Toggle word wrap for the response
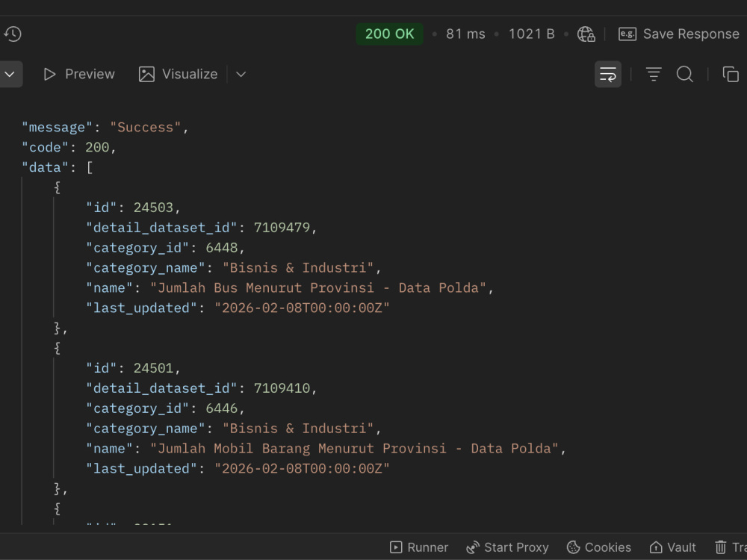Viewport: 747px width, 560px height. point(608,74)
